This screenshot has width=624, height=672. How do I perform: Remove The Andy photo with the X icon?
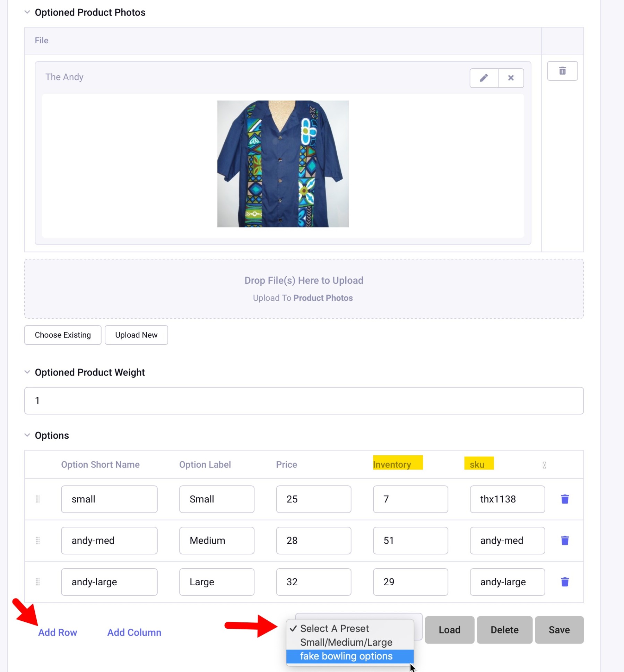pyautogui.click(x=511, y=78)
